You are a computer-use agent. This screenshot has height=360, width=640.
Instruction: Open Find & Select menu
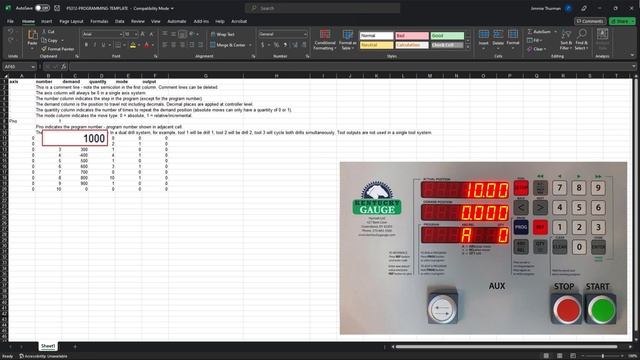582,40
